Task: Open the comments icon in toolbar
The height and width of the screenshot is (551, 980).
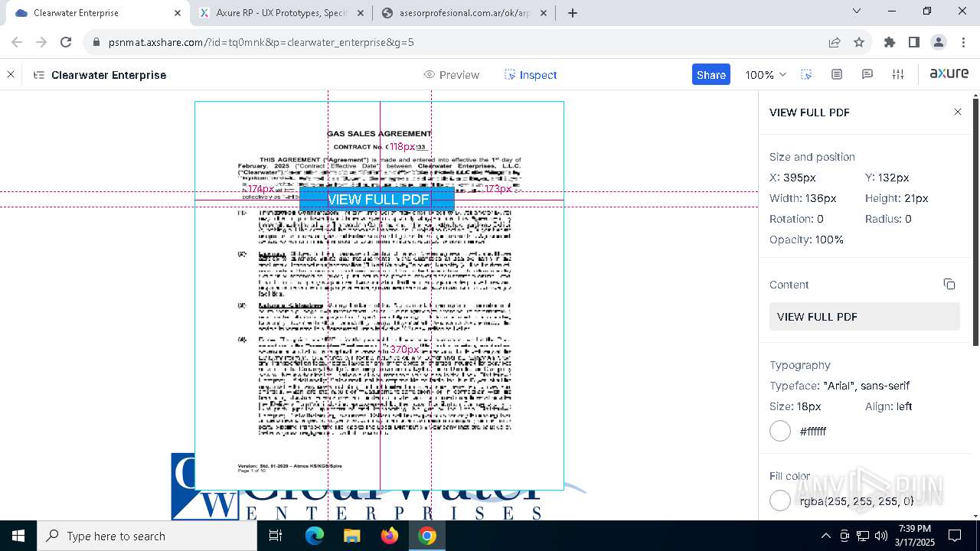Action: point(867,75)
